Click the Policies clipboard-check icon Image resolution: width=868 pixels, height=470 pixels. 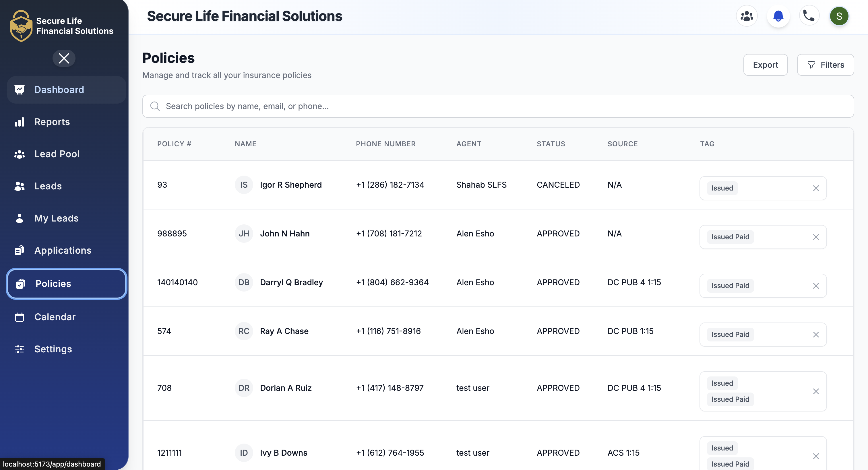pos(21,284)
